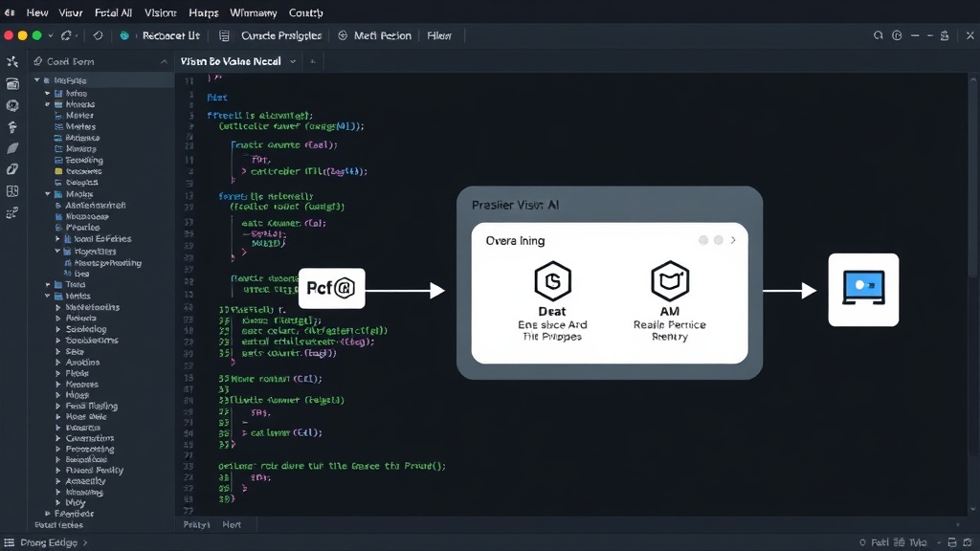This screenshot has width=980, height=551.
Task: Expand the Fend Flagfing tree folder
Action: click(58, 406)
